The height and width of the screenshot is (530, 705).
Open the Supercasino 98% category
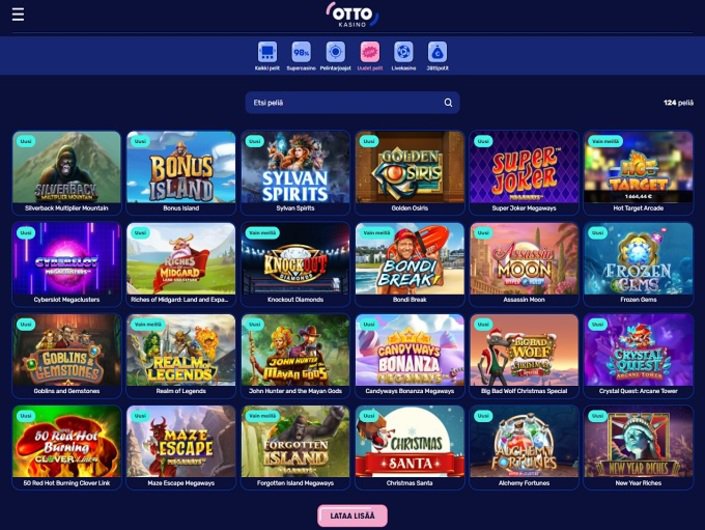(x=301, y=52)
